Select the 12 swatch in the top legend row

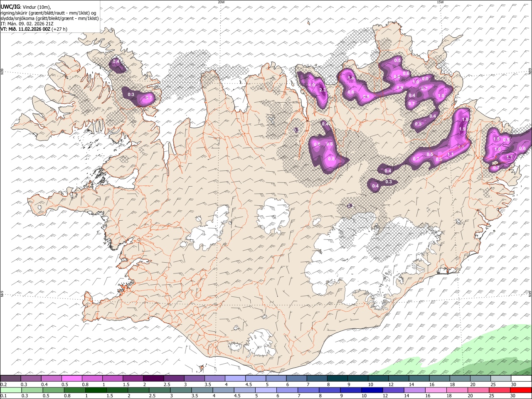click(399, 379)
